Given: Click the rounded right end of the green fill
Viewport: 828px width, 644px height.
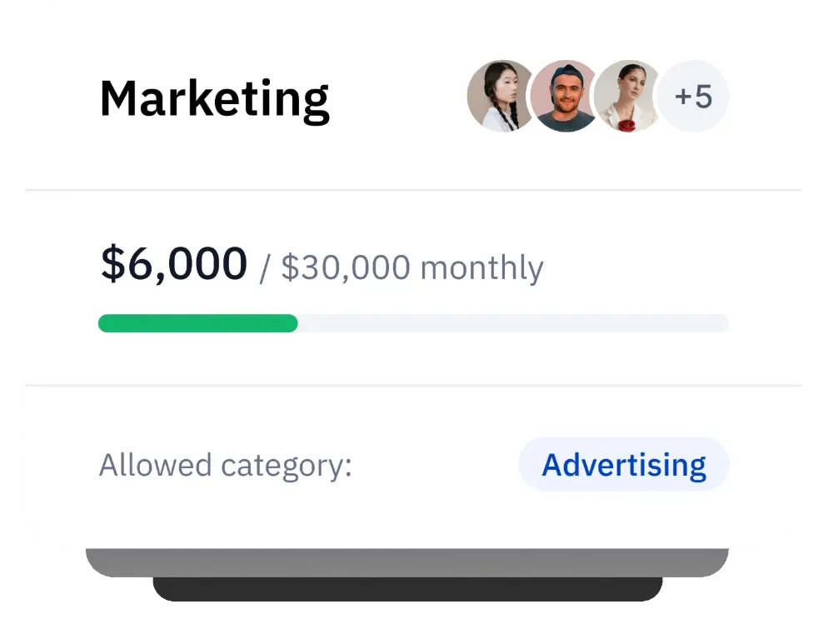Looking at the screenshot, I should coord(292,323).
